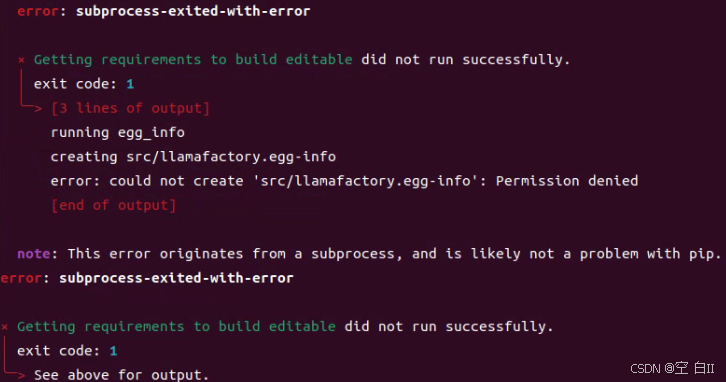The width and height of the screenshot is (726, 382).
Task: Click the first red 'error' word at top
Action: click(38, 11)
